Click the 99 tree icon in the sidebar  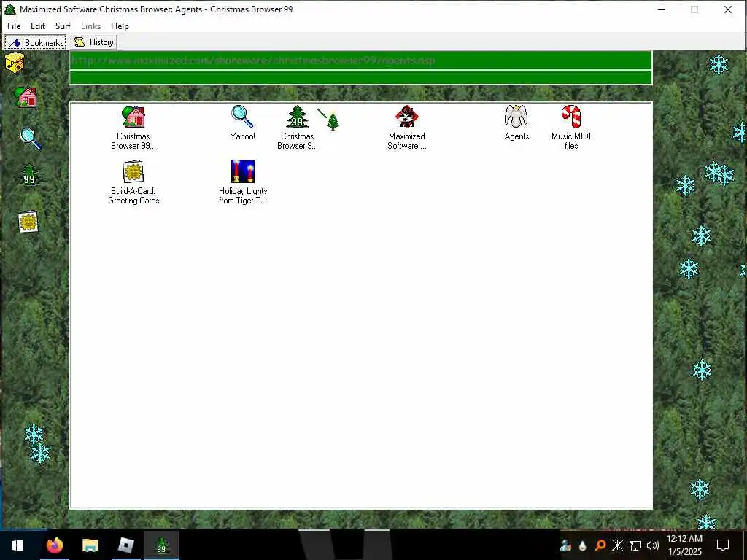(x=29, y=175)
